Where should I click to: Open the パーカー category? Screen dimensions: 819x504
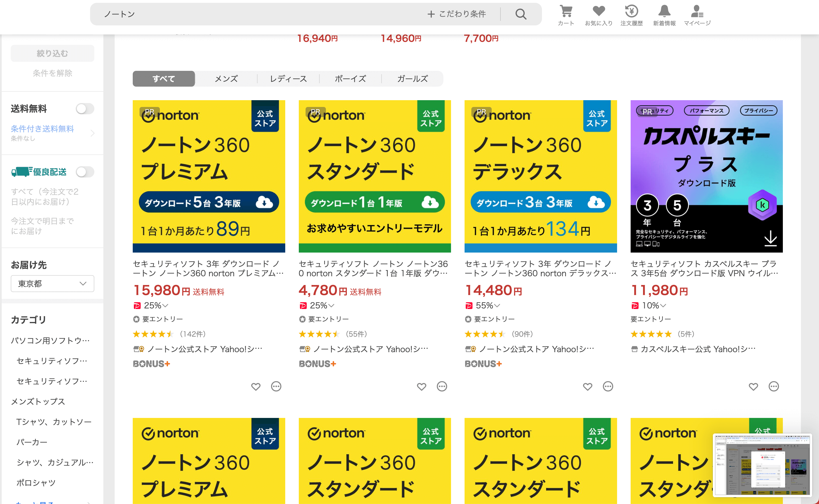point(32,442)
